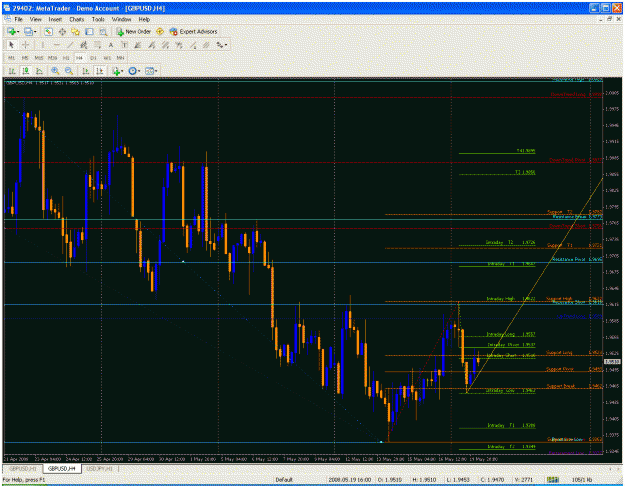Viewport: 625px width, 486px height.
Task: Click the connection status bars icon
Action: click(552, 480)
